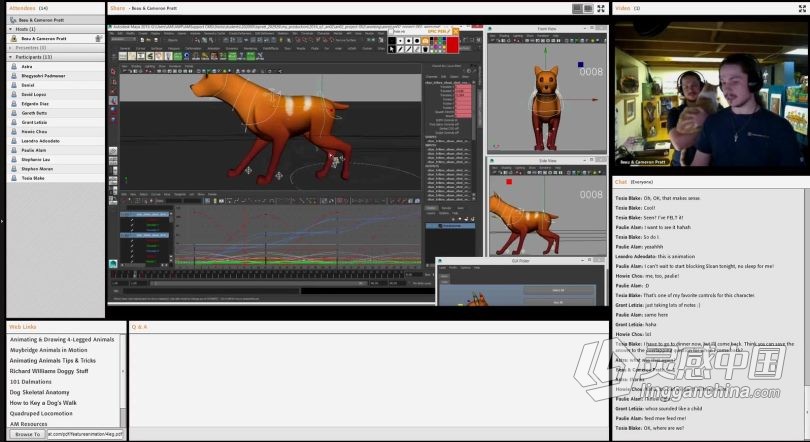
Task: Open Dog Skeletal Anatomy link
Action: coord(39,392)
